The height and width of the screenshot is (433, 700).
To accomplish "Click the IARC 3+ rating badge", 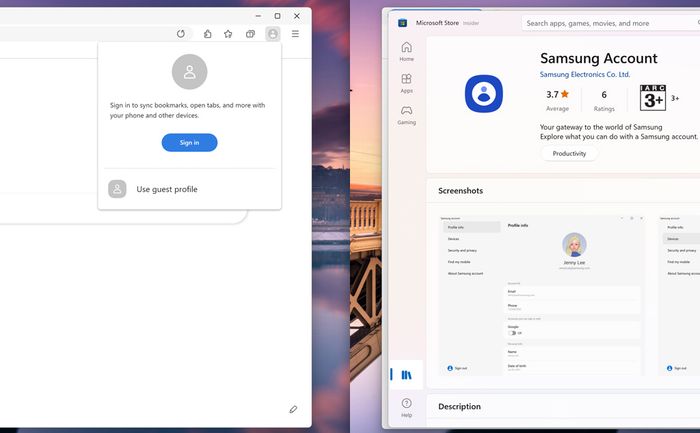I will click(x=653, y=97).
